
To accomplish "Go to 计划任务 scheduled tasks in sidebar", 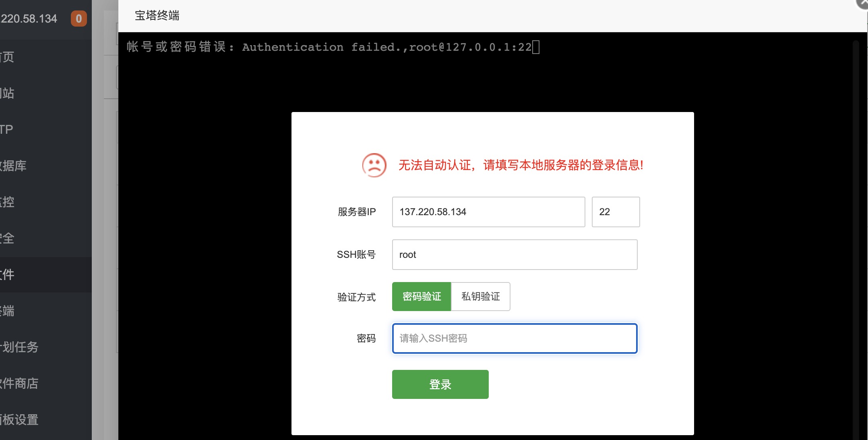I will [x=46, y=347].
